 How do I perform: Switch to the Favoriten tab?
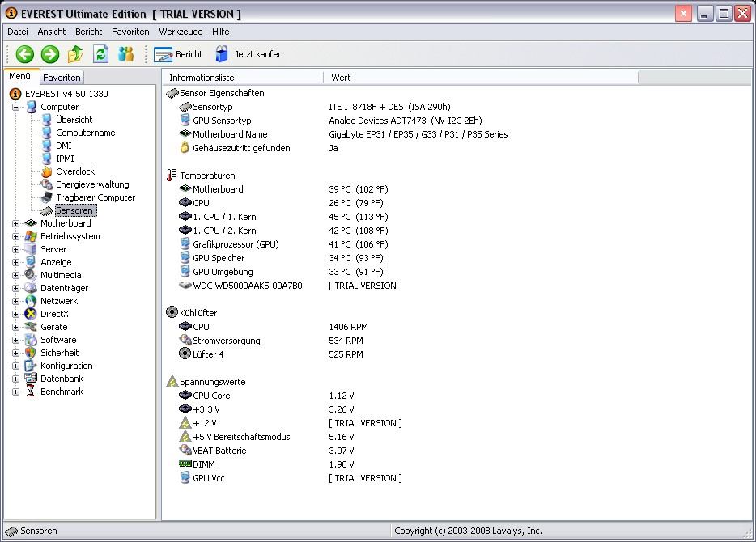tap(62, 77)
